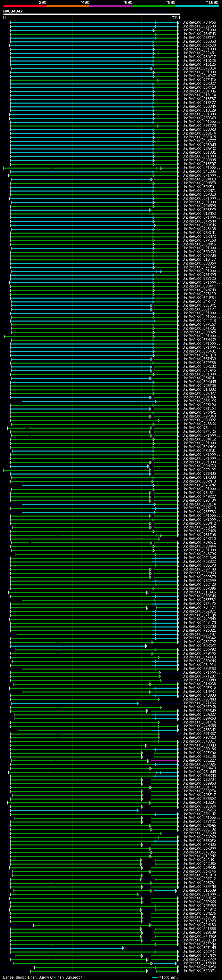The height and width of the screenshot is (980, 222).
Task: Click the UniRef100_A7RMX8 label
Action: tap(199, 531)
